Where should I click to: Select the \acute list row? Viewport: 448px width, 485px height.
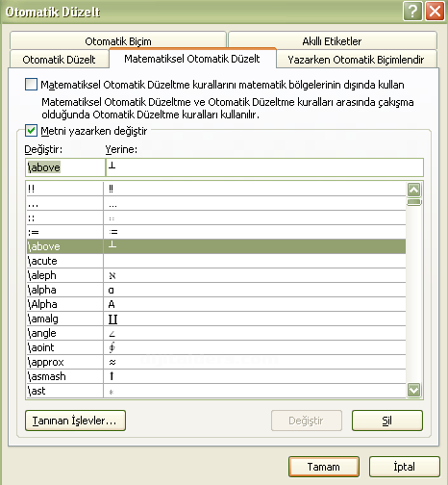coord(216,261)
